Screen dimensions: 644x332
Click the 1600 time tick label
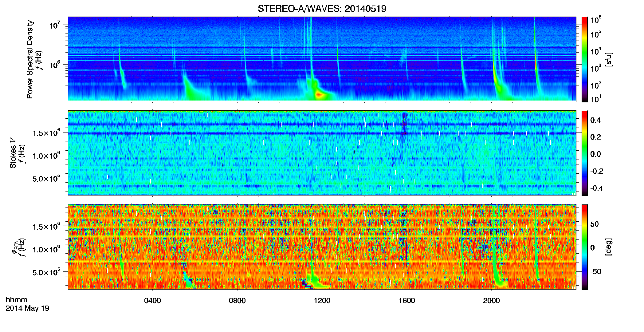click(x=407, y=301)
